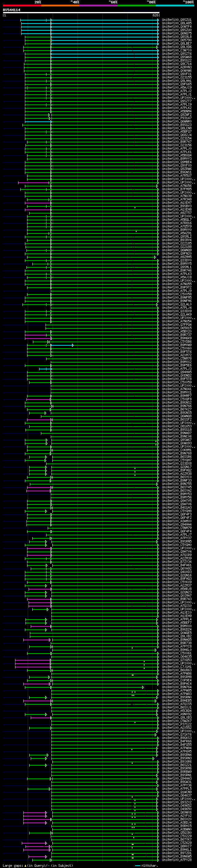Select the UniRef100_A2XM72 label

(176, 355)
